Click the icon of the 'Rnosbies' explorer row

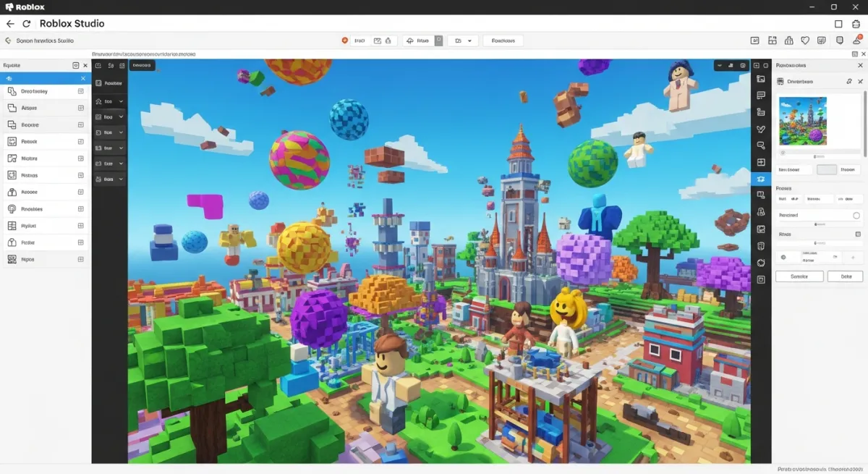[12, 209]
